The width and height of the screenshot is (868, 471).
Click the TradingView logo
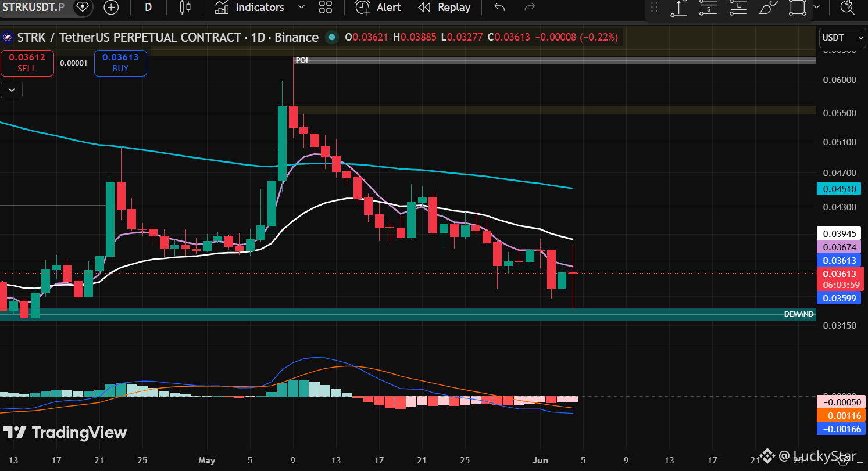coord(65,433)
